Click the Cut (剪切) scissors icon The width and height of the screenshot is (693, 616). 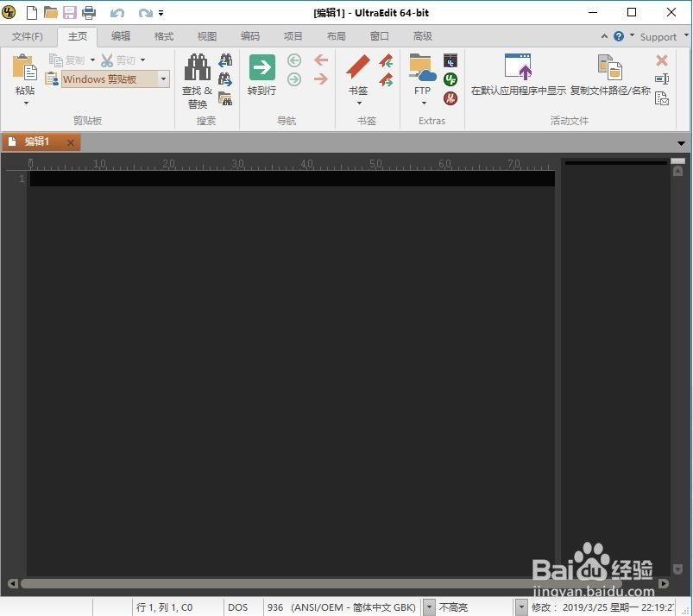click(x=107, y=60)
